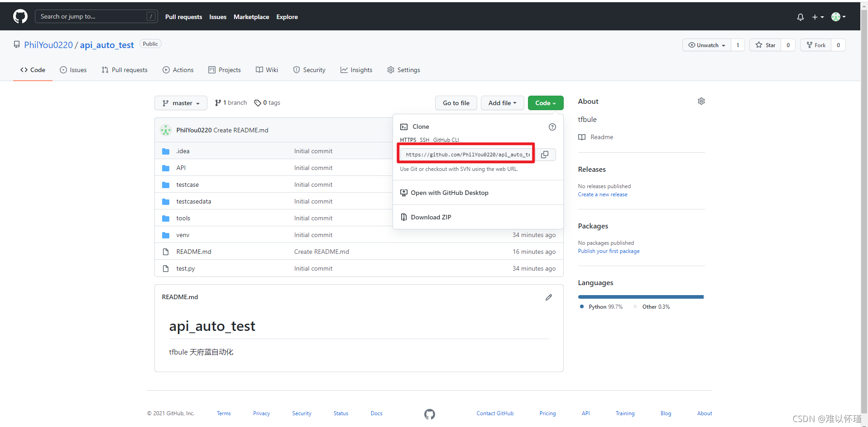Open the .idea folder icon
868x427 pixels.
166,151
